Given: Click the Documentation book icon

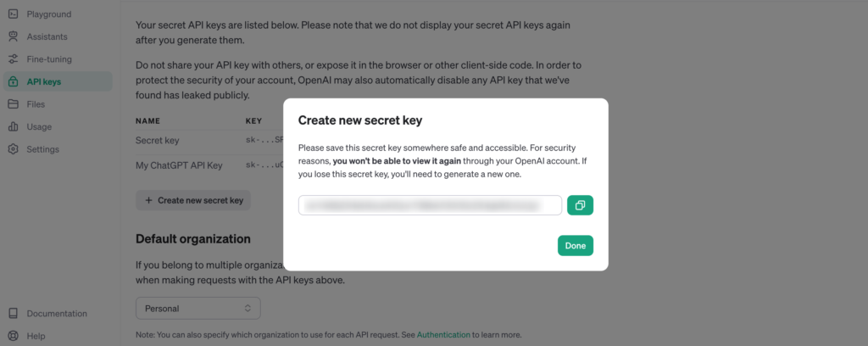Looking at the screenshot, I should pos(13,313).
